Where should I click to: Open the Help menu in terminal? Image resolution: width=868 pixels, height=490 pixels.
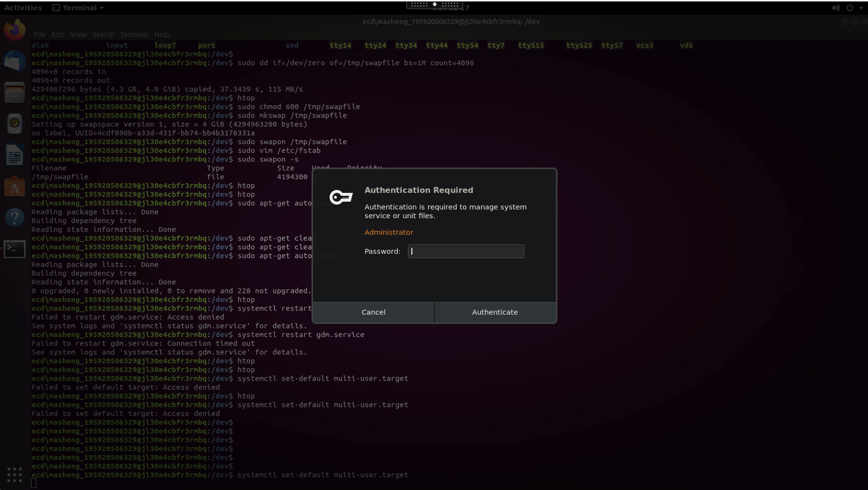(x=161, y=34)
